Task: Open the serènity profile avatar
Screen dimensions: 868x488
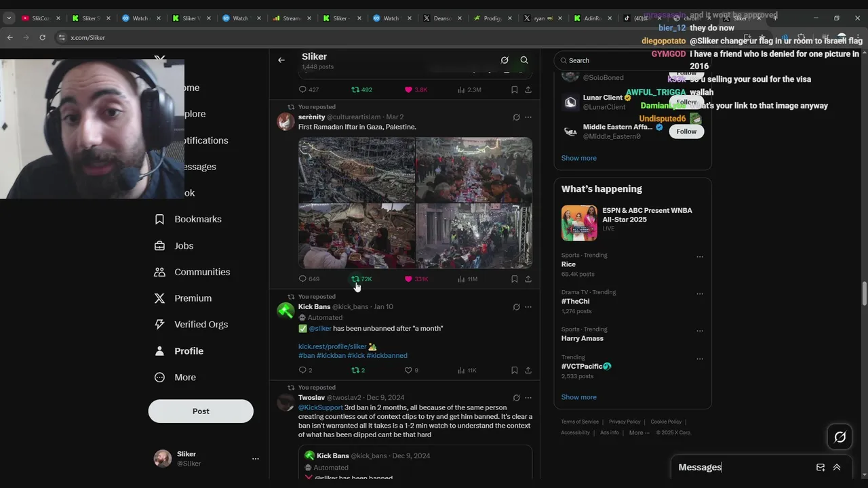Action: click(x=286, y=122)
